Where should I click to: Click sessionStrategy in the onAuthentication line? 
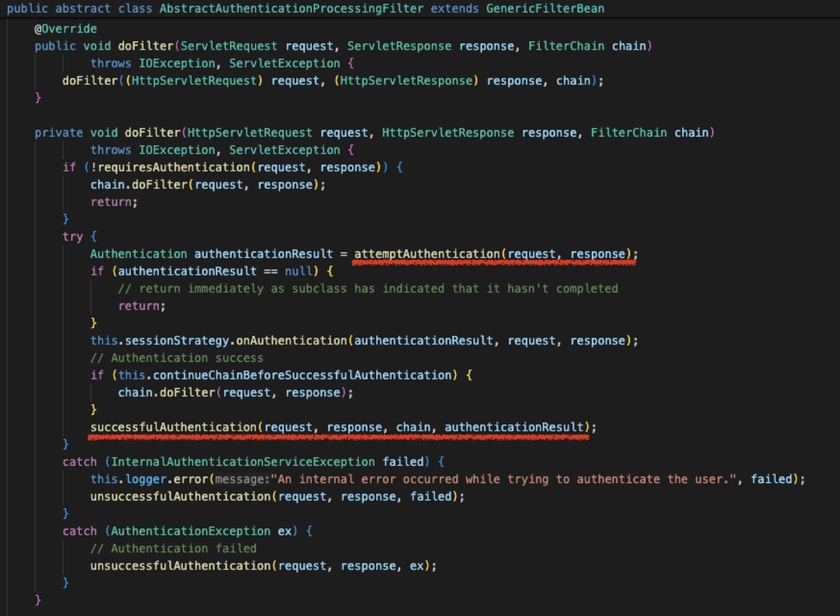pos(177,341)
